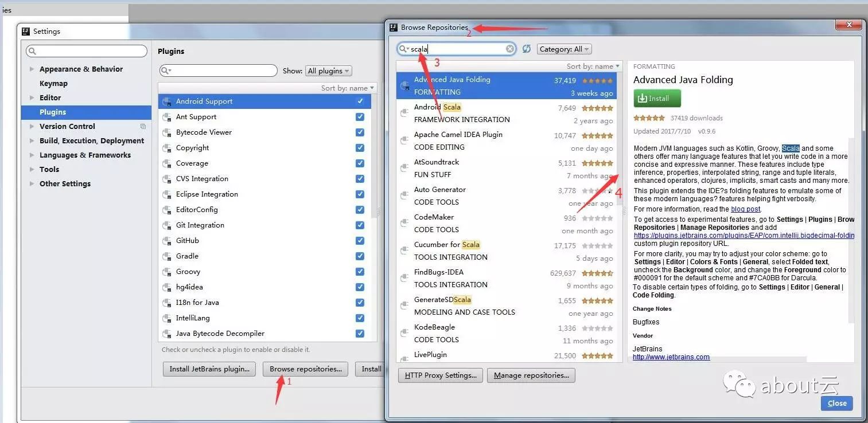Click the GitHub plugin icon
This screenshot has height=423, width=868.
tap(167, 241)
